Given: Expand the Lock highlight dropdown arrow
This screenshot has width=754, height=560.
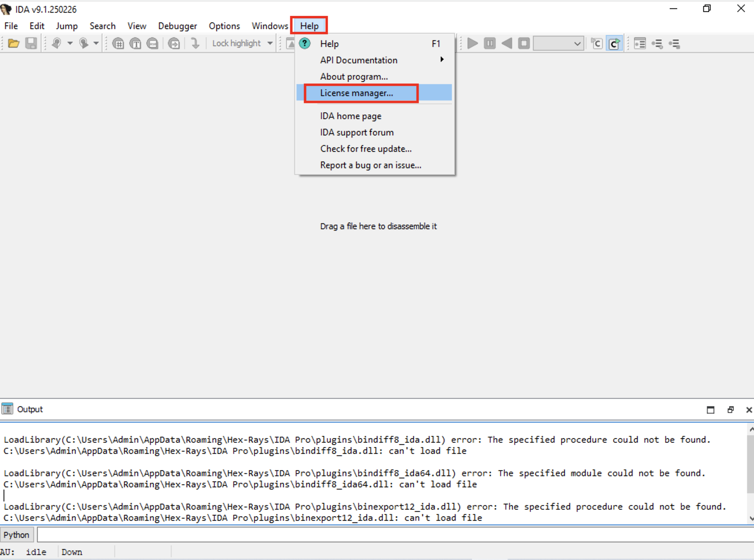Looking at the screenshot, I should [270, 44].
